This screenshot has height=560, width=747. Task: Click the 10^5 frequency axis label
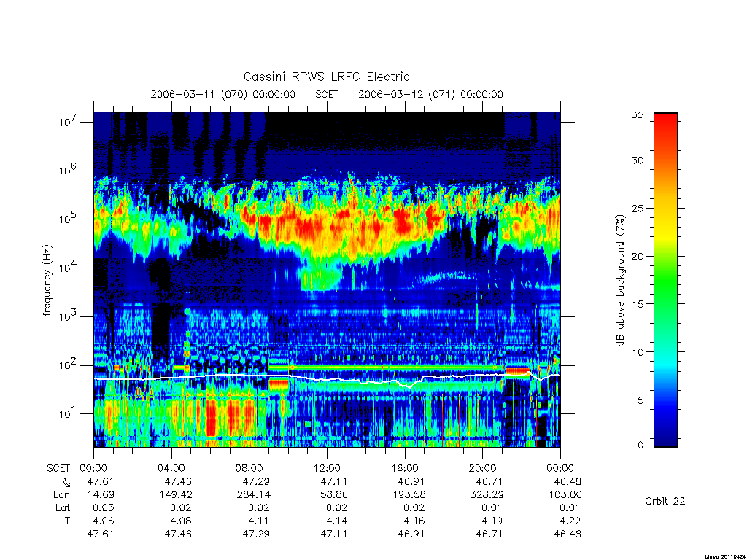pos(68,219)
